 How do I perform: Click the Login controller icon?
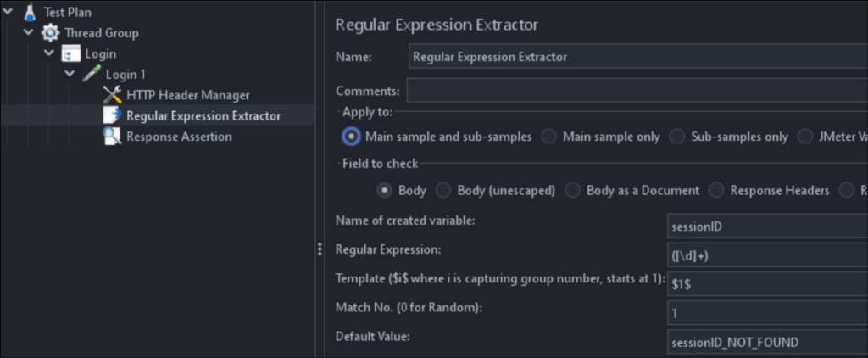coord(71,54)
